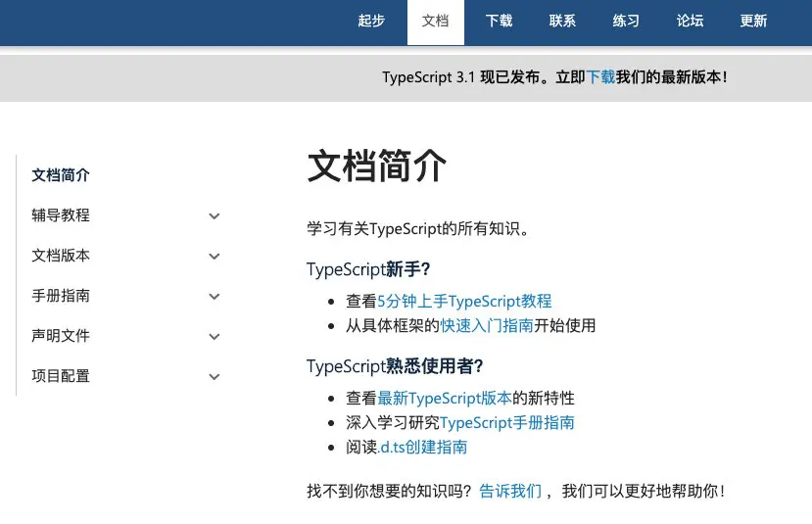The width and height of the screenshot is (812, 524).
Task: Open 手册指南 sidebar label
Action: pyautogui.click(x=61, y=296)
